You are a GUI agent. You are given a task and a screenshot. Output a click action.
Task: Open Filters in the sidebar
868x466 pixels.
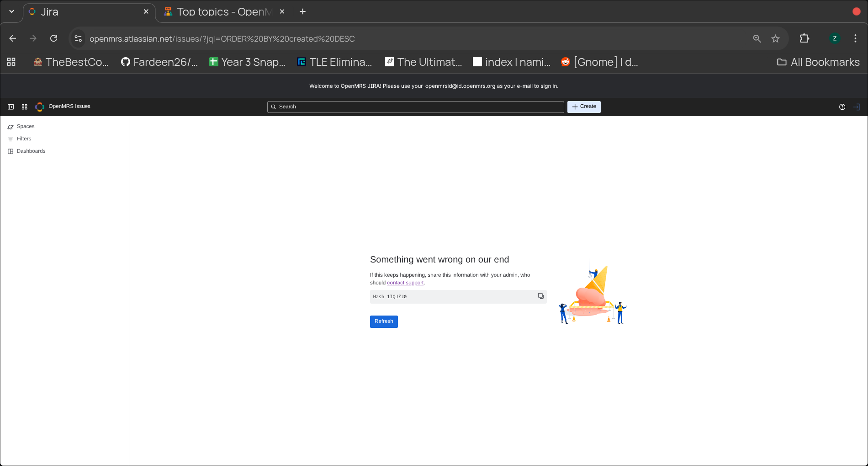24,139
